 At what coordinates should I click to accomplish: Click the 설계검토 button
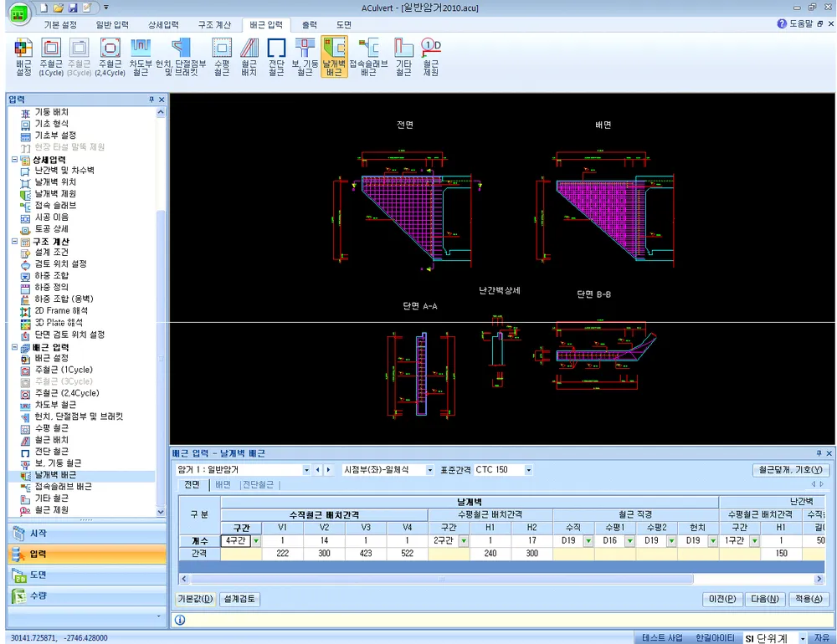point(239,599)
